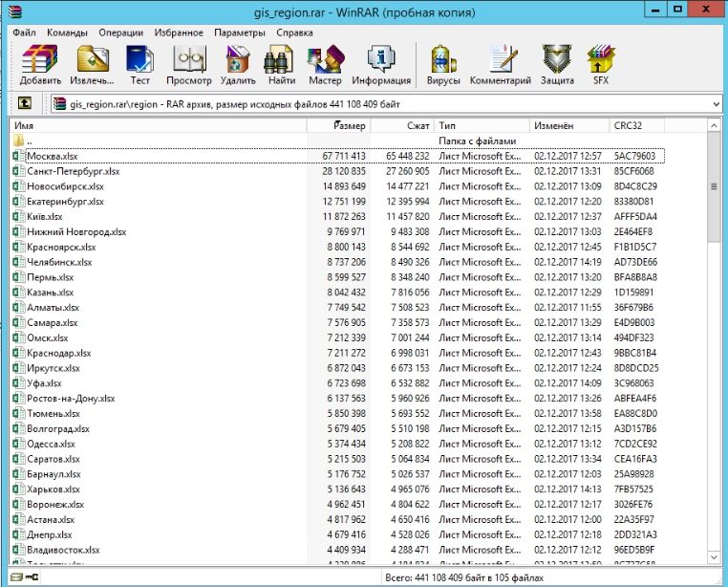Sort files by Имя column header

click(x=158, y=125)
